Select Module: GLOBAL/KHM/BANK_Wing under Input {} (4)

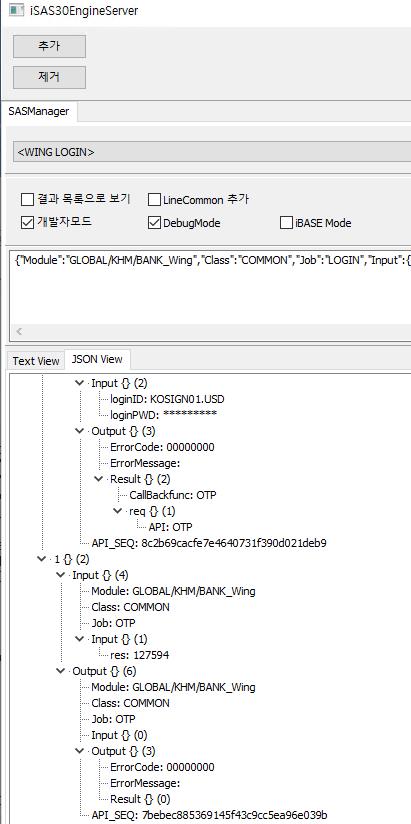[x=173, y=591]
